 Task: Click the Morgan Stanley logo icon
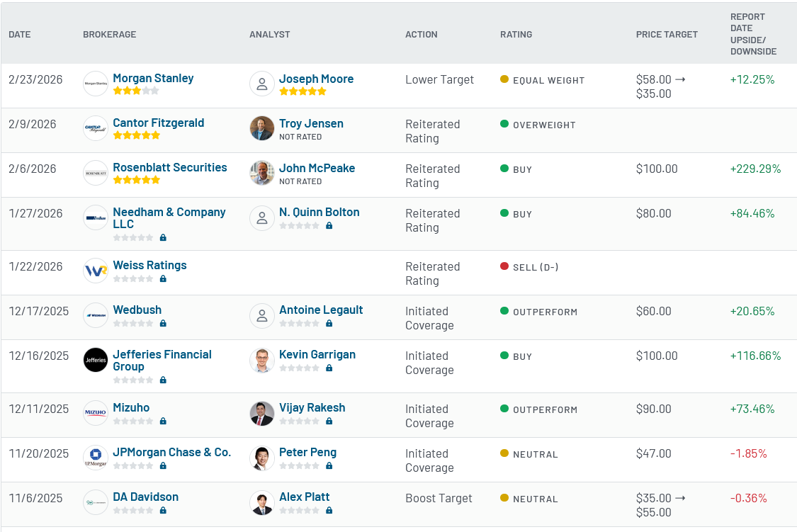click(96, 84)
